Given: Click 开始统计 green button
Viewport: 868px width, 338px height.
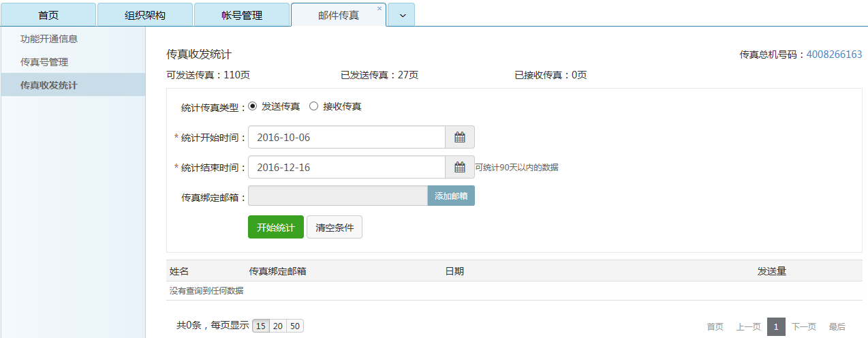Looking at the screenshot, I should pos(275,228).
